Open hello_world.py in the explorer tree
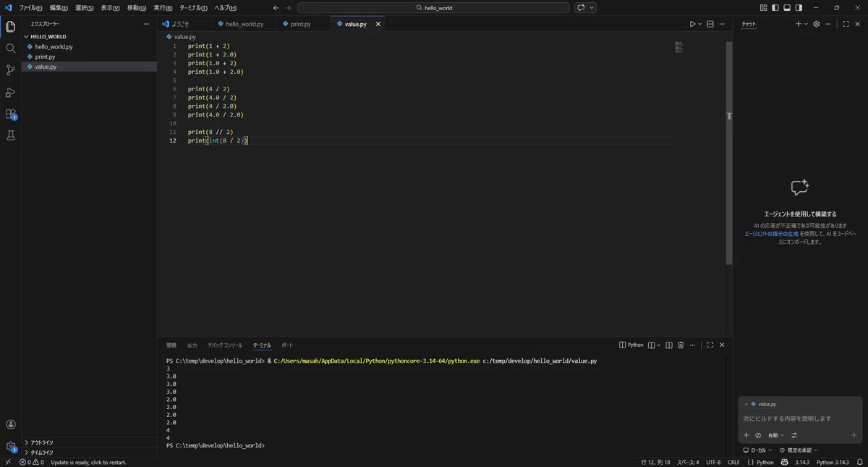The width and height of the screenshot is (868, 467). 89,46
